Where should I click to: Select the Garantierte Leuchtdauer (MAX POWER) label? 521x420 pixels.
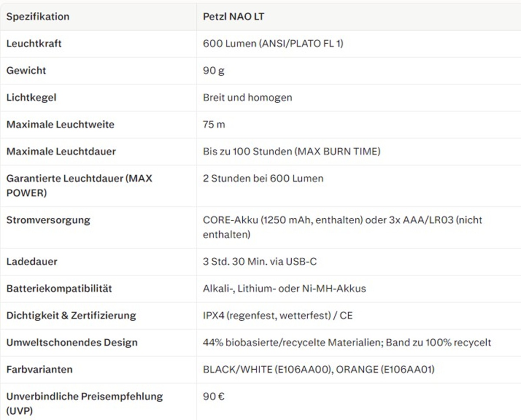click(79, 186)
